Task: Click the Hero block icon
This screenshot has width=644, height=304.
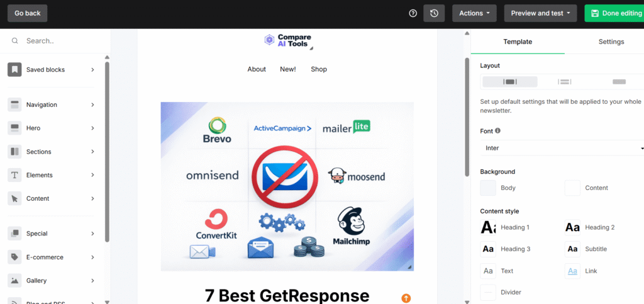Action: pos(14,128)
